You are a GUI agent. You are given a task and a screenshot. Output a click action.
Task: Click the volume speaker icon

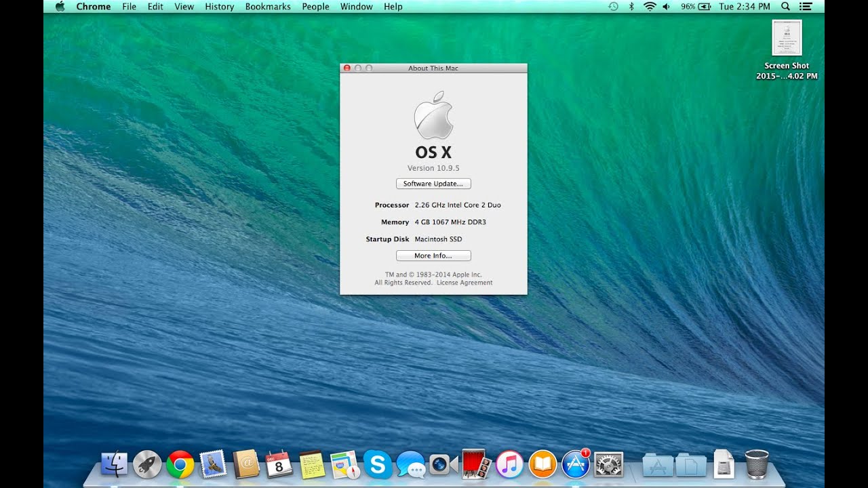point(666,6)
